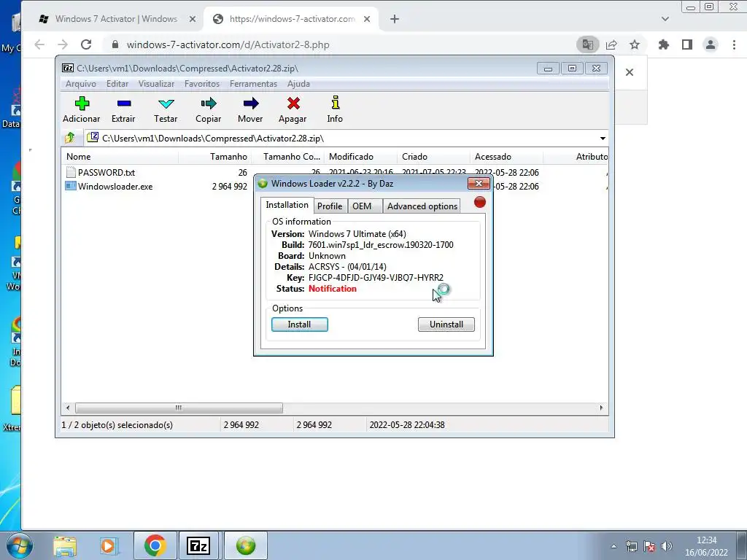Click the Uninstall button

point(446,324)
